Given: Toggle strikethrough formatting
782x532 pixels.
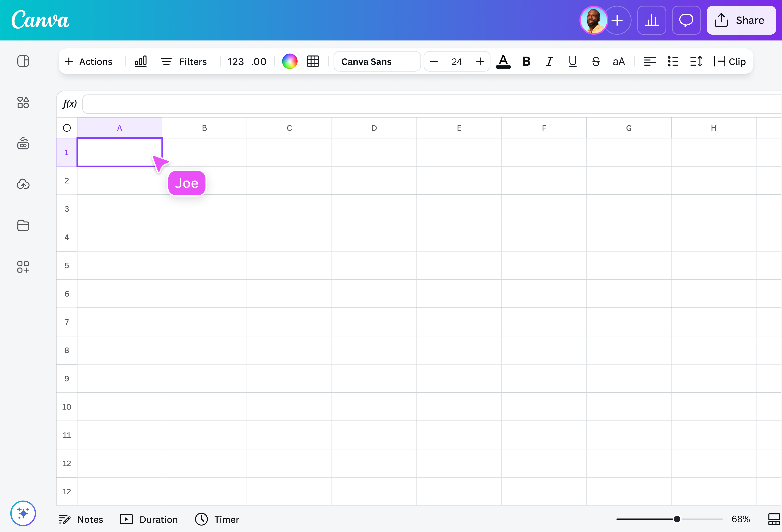Looking at the screenshot, I should point(596,61).
